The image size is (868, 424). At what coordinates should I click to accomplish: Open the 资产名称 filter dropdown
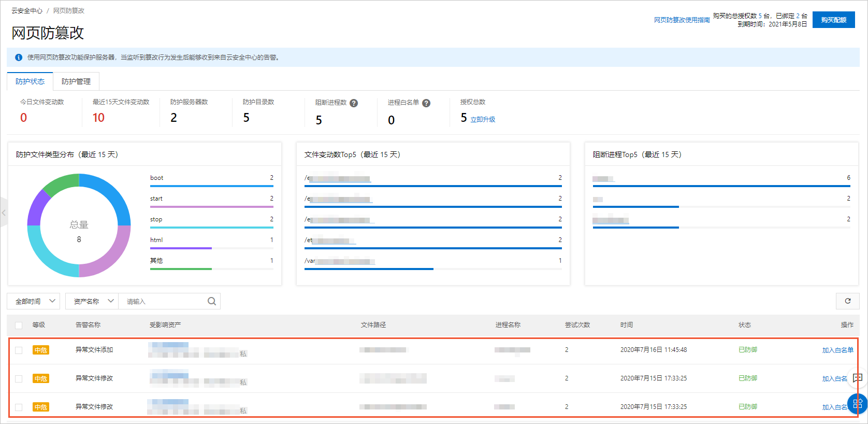[92, 301]
